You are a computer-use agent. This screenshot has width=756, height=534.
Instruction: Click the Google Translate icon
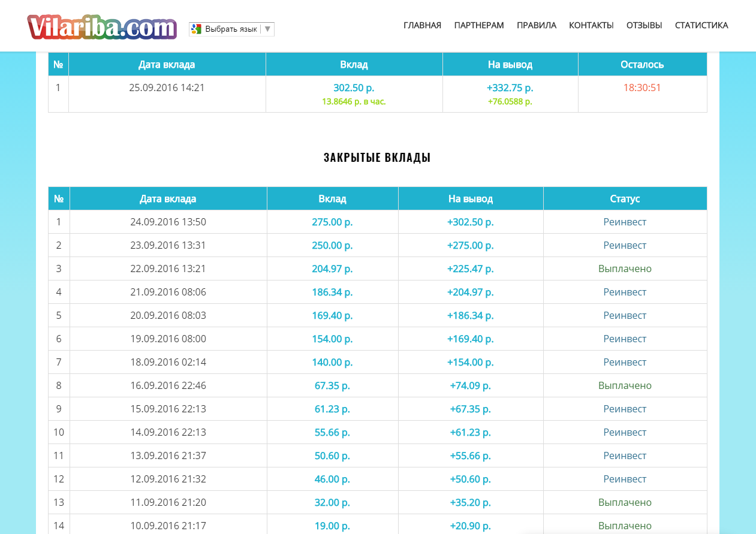point(196,29)
